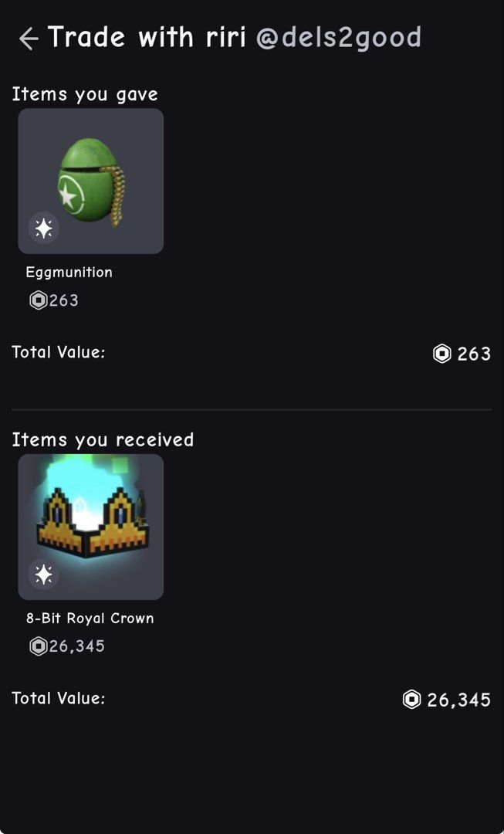The image size is (504, 834).
Task: Tap the limited sparkle badge on Eggmunition
Action: 43,228
